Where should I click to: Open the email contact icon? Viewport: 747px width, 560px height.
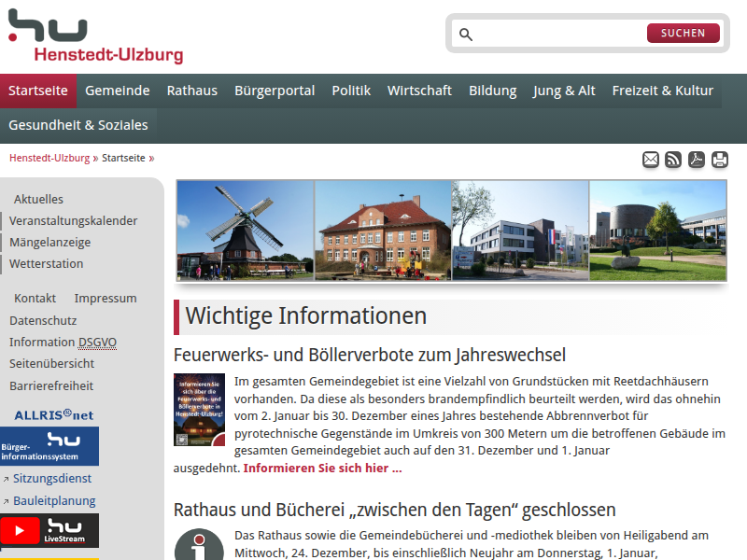650,160
